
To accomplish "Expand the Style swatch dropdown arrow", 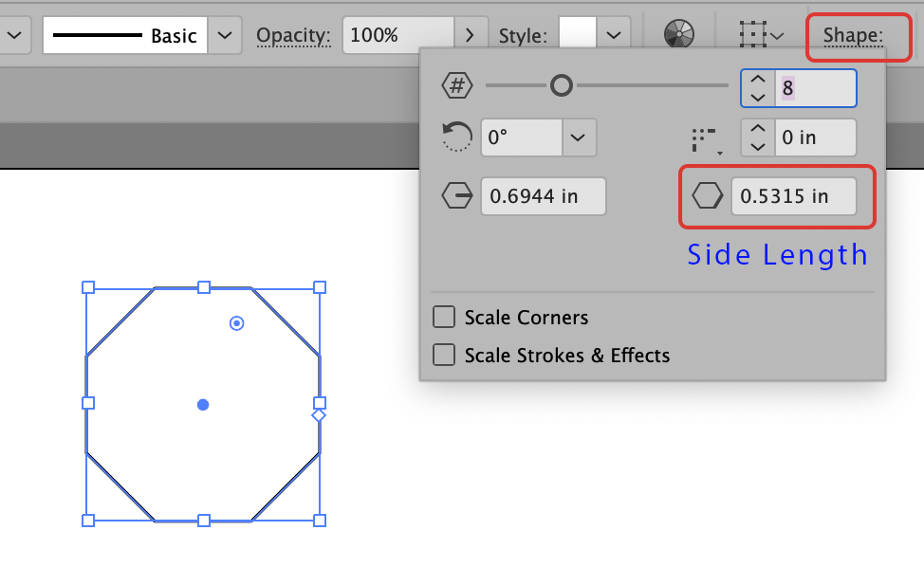I will click(614, 36).
